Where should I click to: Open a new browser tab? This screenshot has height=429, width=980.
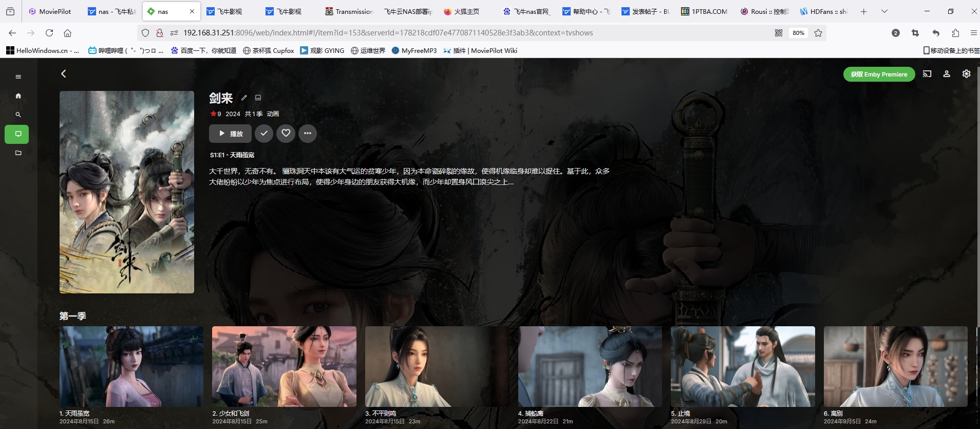coord(864,11)
